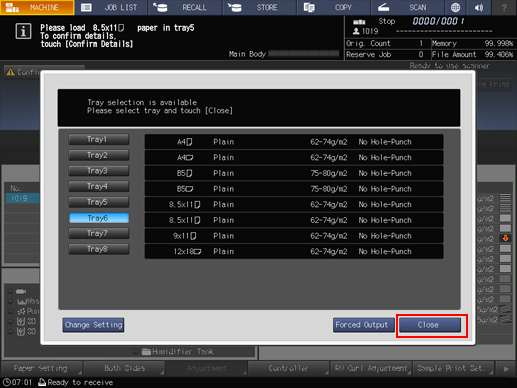
Task: Click the speaker sound icon
Action: point(479,7)
